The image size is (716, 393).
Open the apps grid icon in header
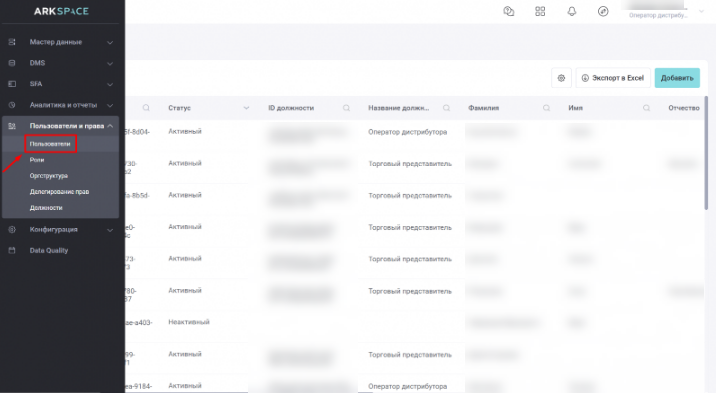[540, 11]
